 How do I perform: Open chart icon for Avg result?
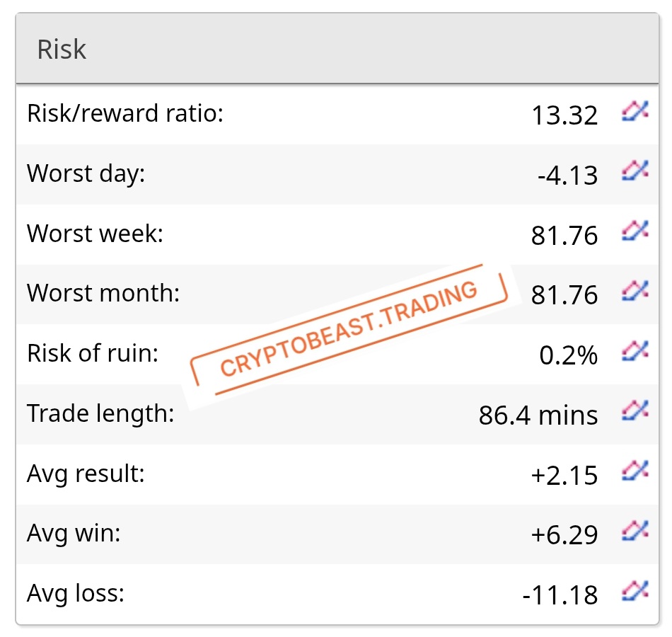coord(635,471)
